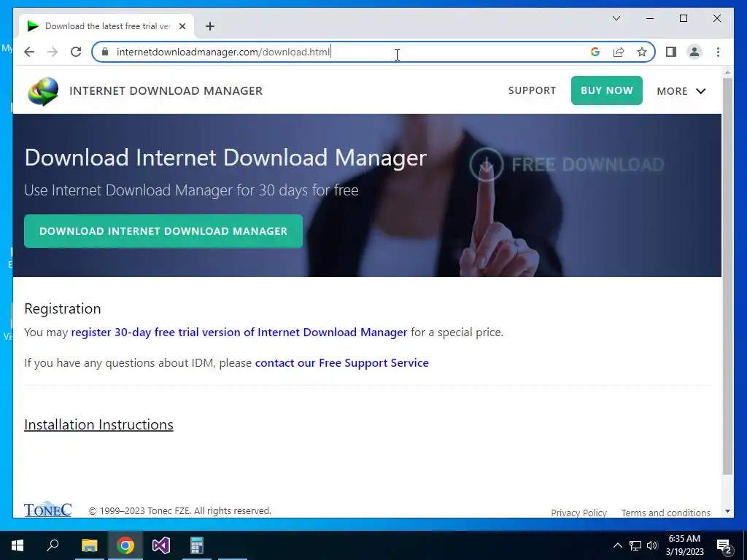Open File Explorer from the taskbar
Viewport: 747px width, 560px height.
[x=89, y=545]
